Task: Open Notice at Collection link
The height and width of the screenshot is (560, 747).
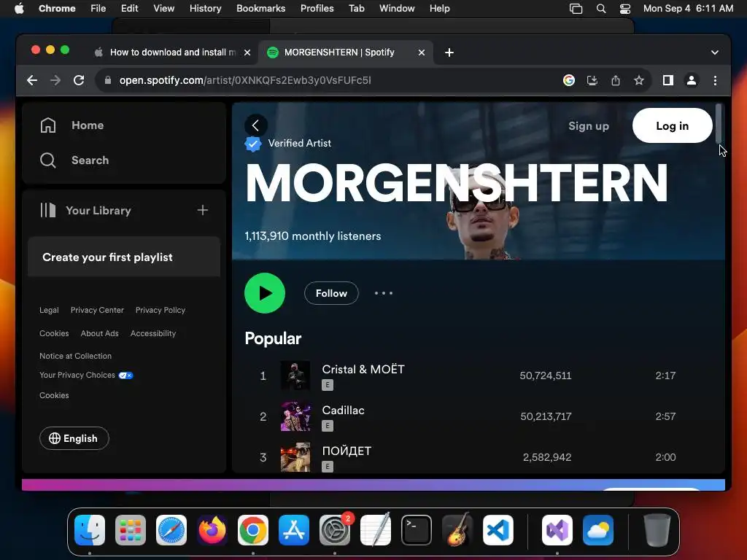Action: (x=75, y=356)
